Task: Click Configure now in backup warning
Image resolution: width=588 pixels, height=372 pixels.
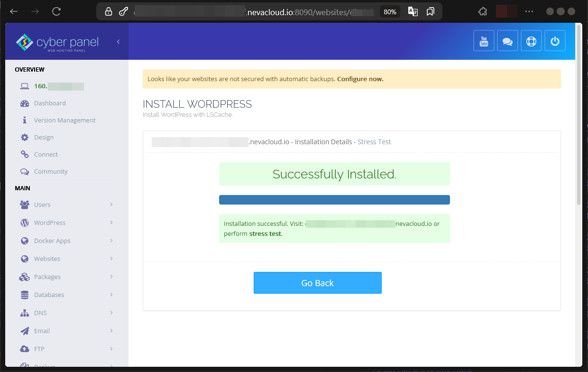Action: [x=360, y=79]
